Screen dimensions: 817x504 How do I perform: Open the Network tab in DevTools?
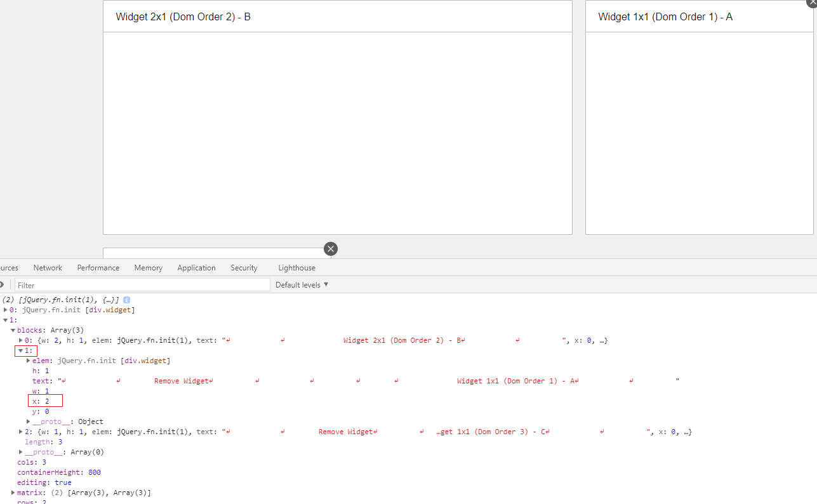click(48, 268)
